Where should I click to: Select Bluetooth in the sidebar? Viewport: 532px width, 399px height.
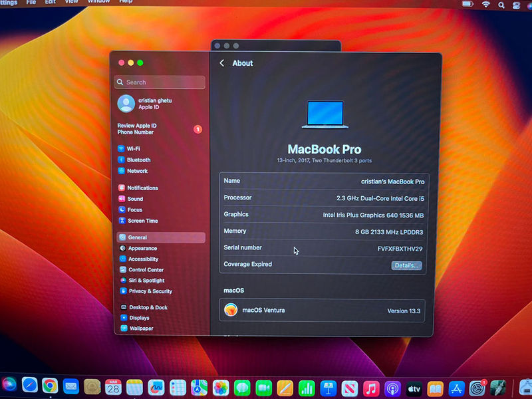(x=138, y=160)
